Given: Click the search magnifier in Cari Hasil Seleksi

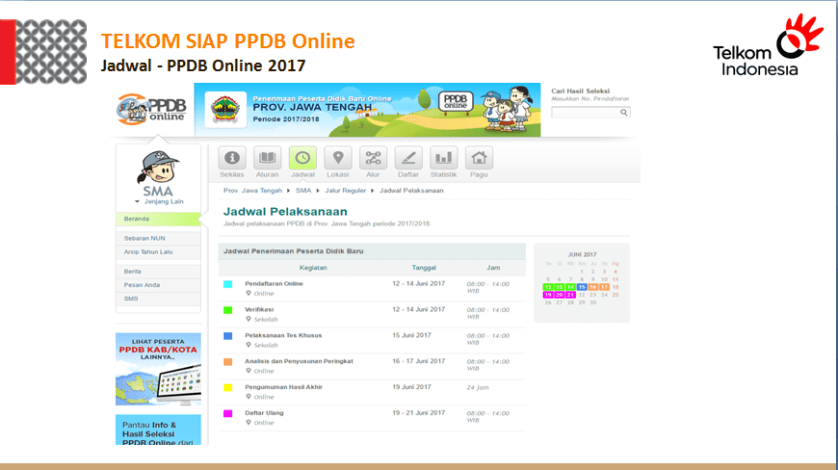Looking at the screenshot, I should 624,113.
